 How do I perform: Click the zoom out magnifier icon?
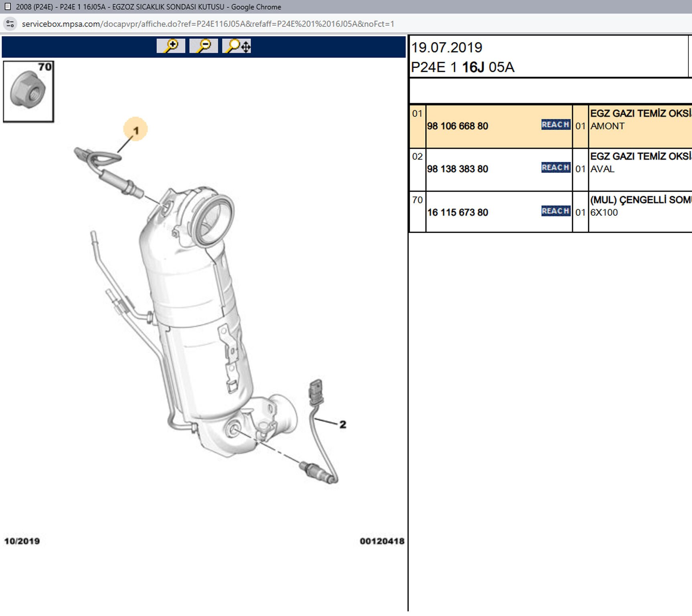coord(204,46)
